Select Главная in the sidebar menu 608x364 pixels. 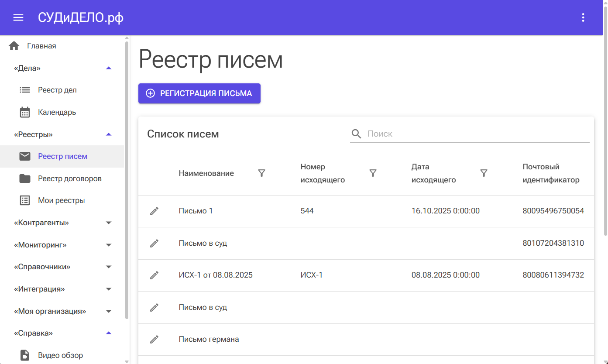pyautogui.click(x=42, y=45)
